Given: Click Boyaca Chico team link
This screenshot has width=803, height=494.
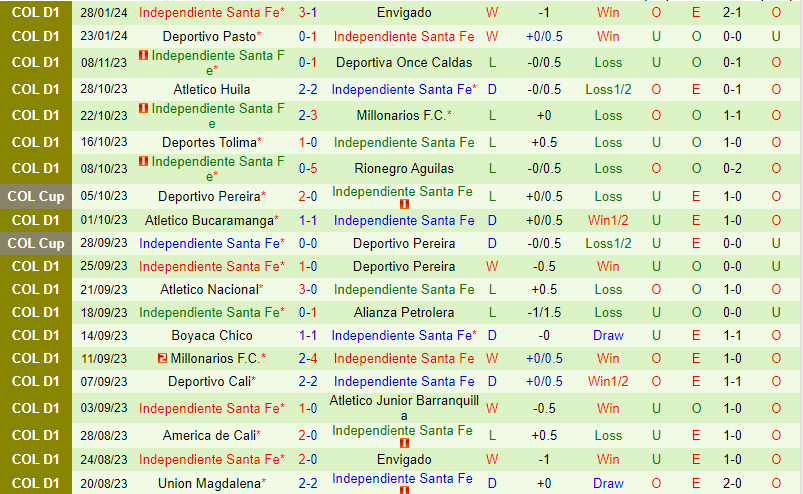Looking at the screenshot, I should click(x=211, y=335).
